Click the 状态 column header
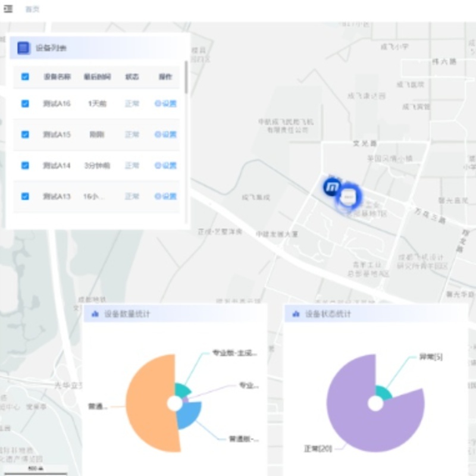Viewport: 476px width, 476px height. click(x=132, y=77)
